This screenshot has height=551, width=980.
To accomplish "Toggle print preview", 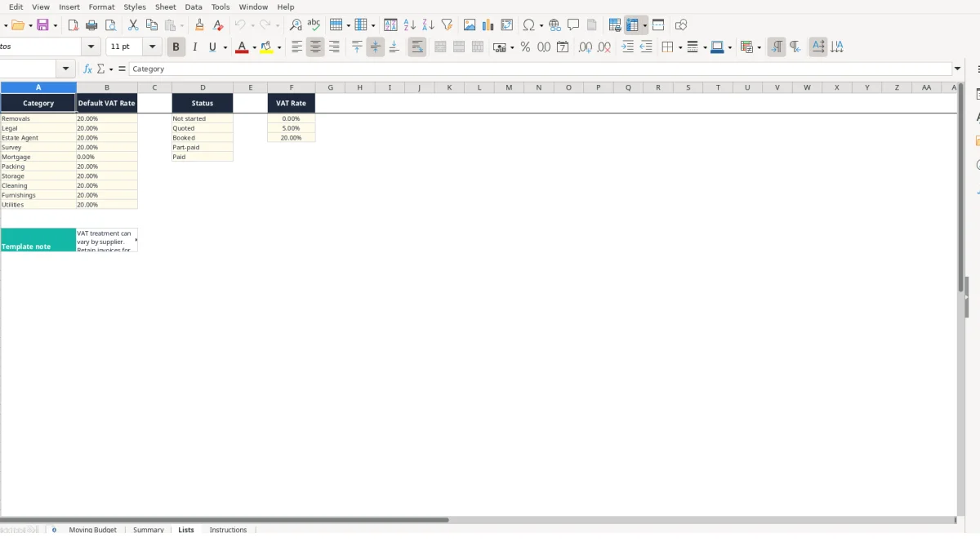I will click(110, 25).
